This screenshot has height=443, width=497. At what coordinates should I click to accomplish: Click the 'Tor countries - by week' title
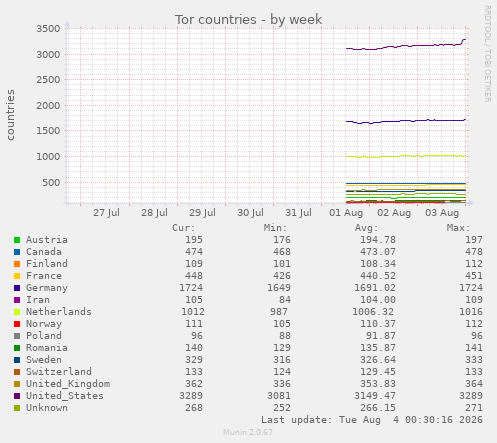pyautogui.click(x=249, y=20)
